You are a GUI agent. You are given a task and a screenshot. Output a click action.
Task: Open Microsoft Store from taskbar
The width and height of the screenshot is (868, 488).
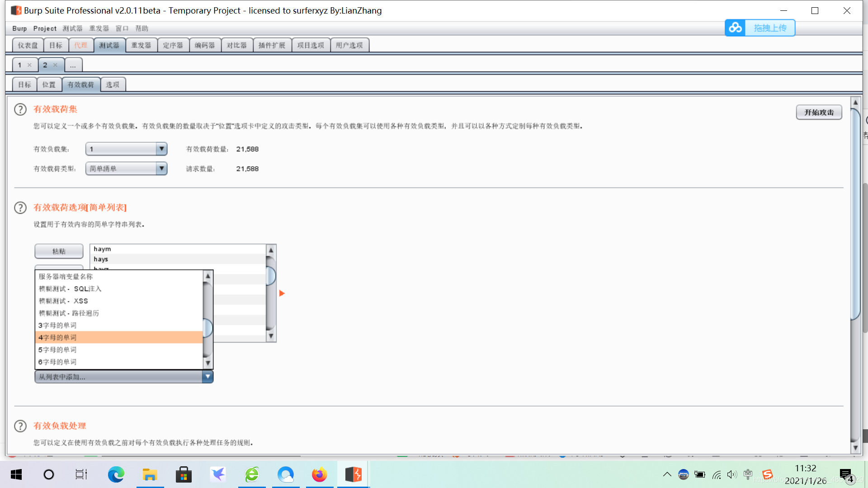[184, 474]
